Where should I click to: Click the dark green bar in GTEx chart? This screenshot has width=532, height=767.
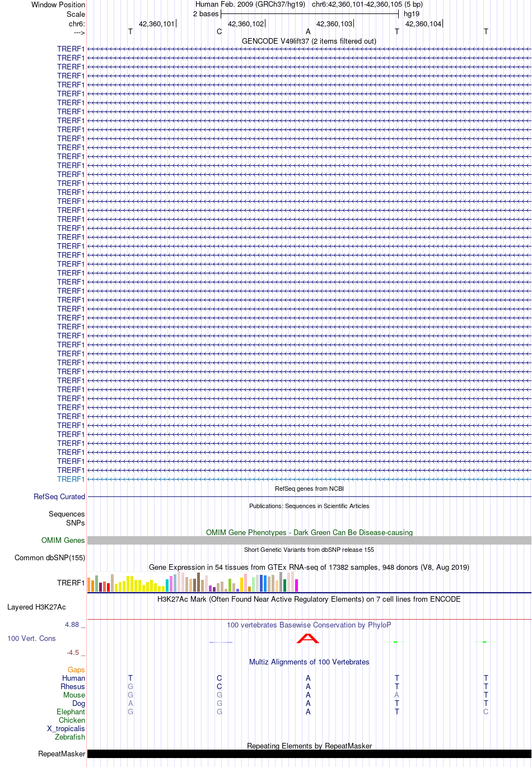click(x=285, y=585)
